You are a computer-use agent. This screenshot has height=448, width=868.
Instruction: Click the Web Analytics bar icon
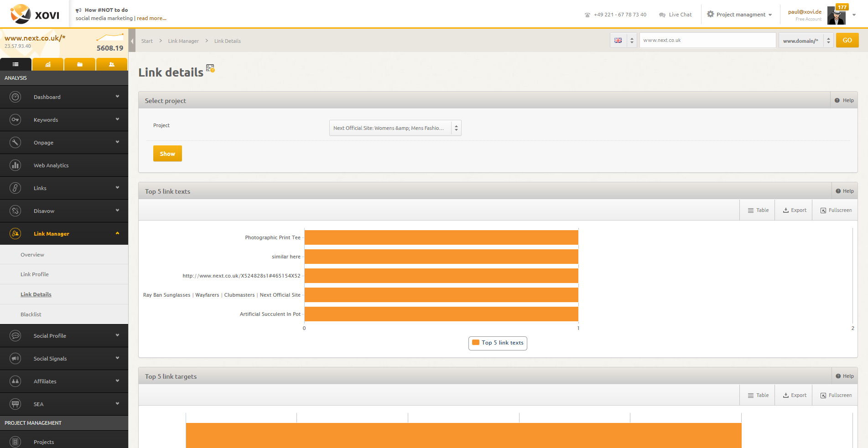(x=16, y=165)
